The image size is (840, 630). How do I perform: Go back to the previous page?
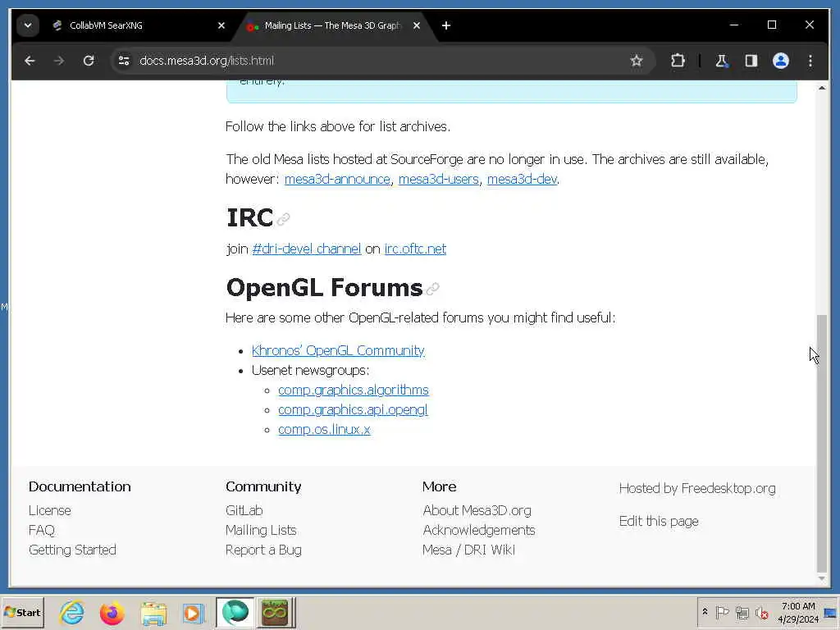(30, 61)
